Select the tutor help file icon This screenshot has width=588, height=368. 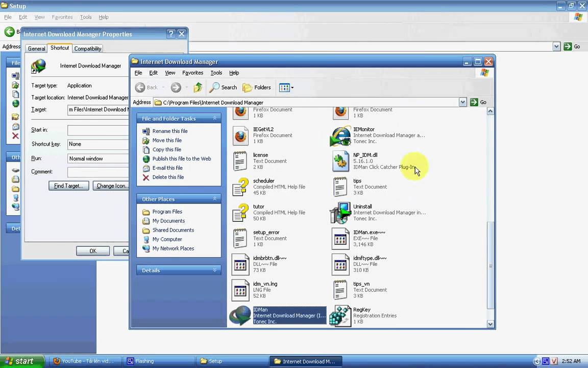coord(240,213)
